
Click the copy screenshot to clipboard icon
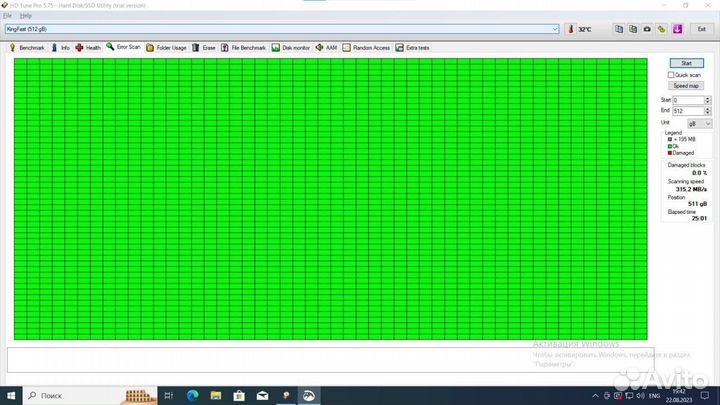tap(633, 29)
